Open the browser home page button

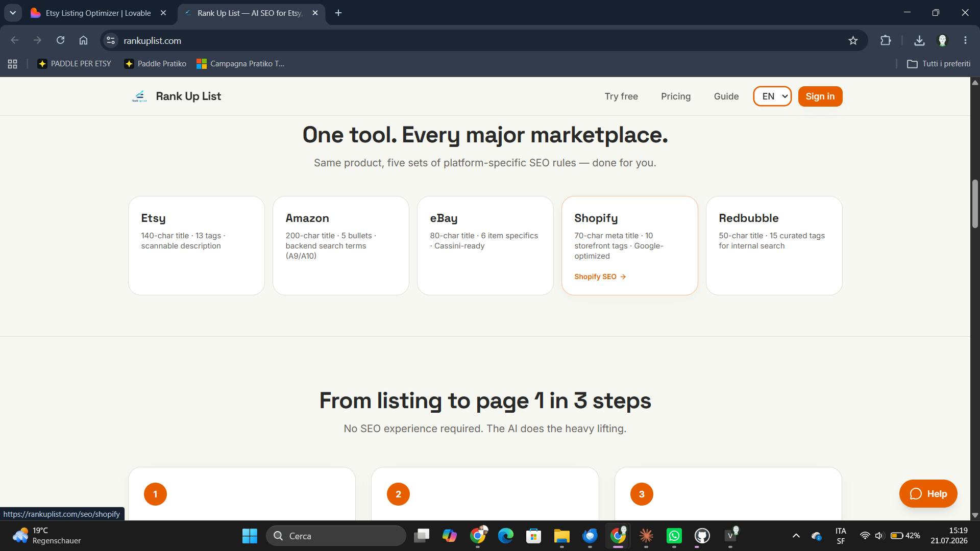pos(83,40)
